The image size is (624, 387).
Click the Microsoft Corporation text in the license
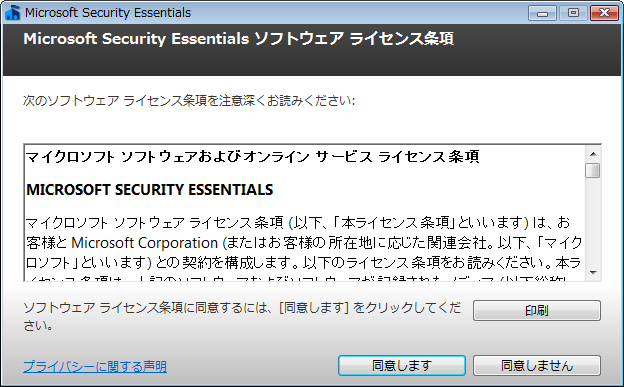click(144, 243)
